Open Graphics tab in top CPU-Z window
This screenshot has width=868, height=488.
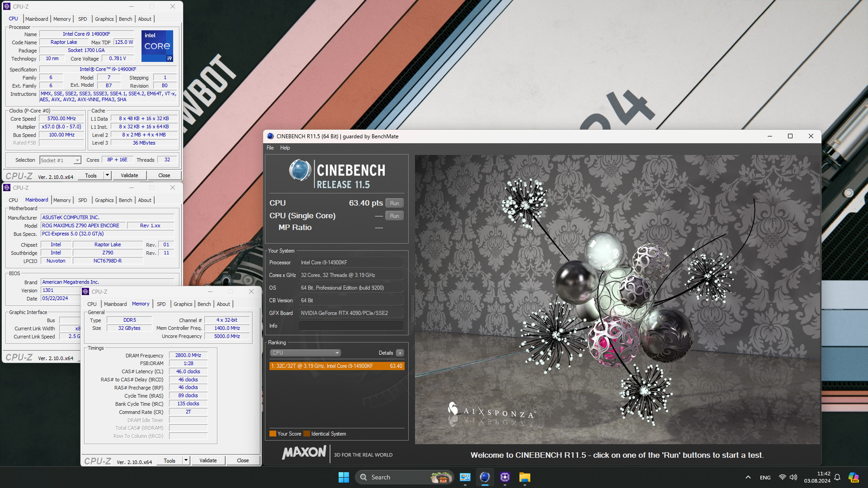[x=104, y=19]
